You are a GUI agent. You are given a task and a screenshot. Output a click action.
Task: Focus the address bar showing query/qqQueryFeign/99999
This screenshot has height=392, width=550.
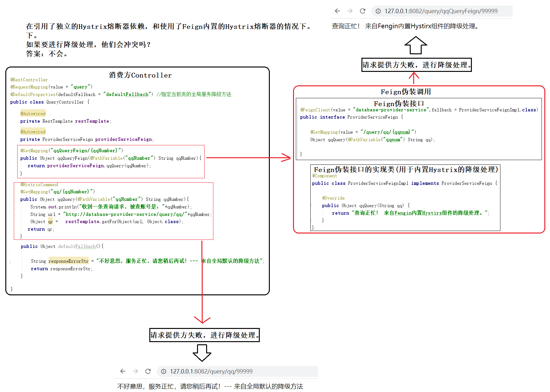[442, 11]
